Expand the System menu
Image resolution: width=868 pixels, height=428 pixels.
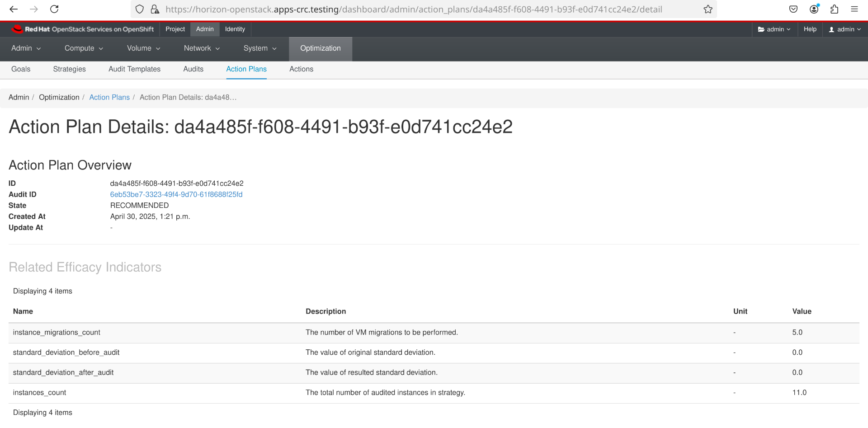(x=260, y=48)
